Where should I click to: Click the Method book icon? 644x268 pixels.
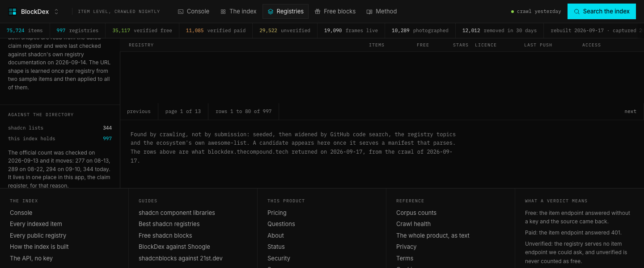[x=369, y=12]
